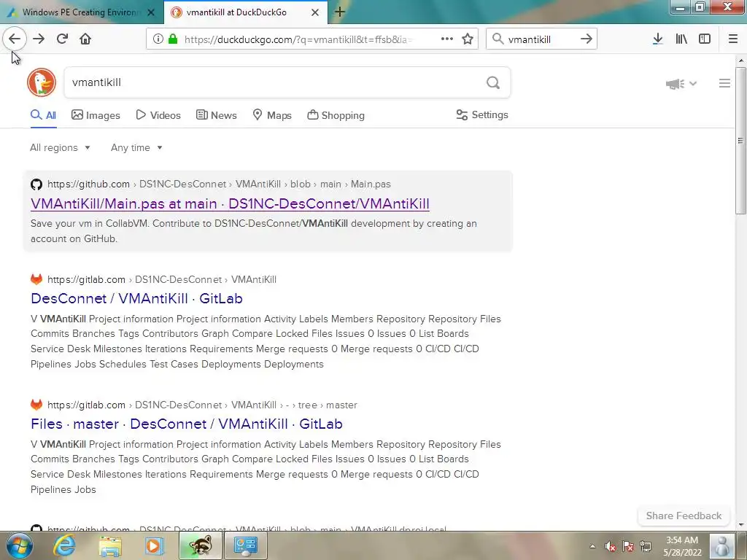Select the All results tab
The image size is (747, 560).
[43, 115]
